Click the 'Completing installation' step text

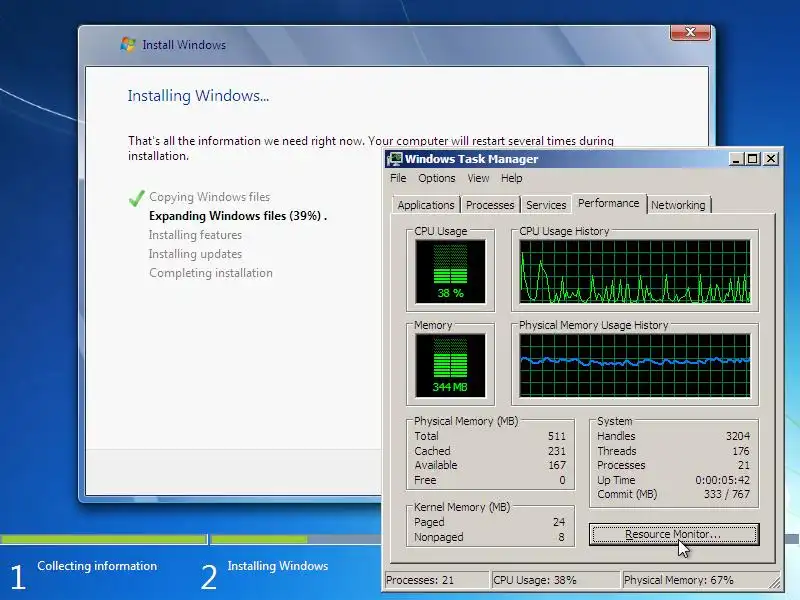pos(211,273)
